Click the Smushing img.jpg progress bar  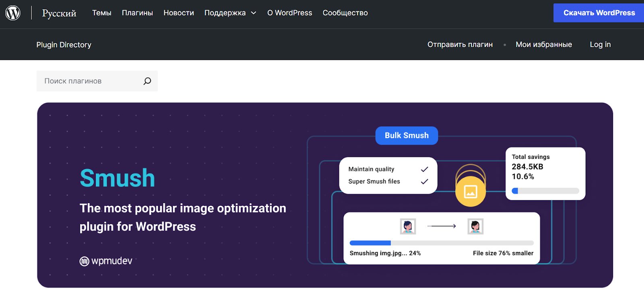(x=442, y=243)
